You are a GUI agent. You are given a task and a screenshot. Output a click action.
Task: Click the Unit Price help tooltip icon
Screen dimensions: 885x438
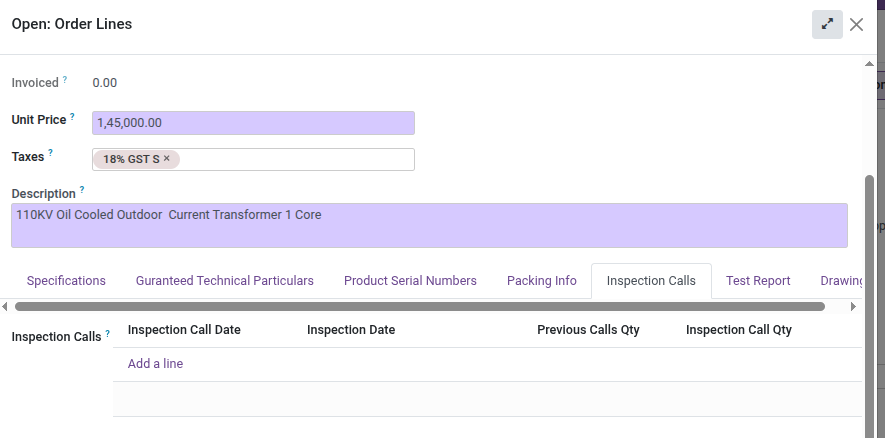click(x=73, y=117)
